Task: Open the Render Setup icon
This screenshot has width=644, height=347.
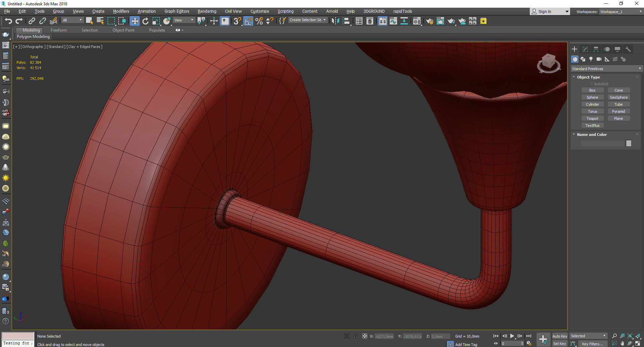Action: (430, 21)
